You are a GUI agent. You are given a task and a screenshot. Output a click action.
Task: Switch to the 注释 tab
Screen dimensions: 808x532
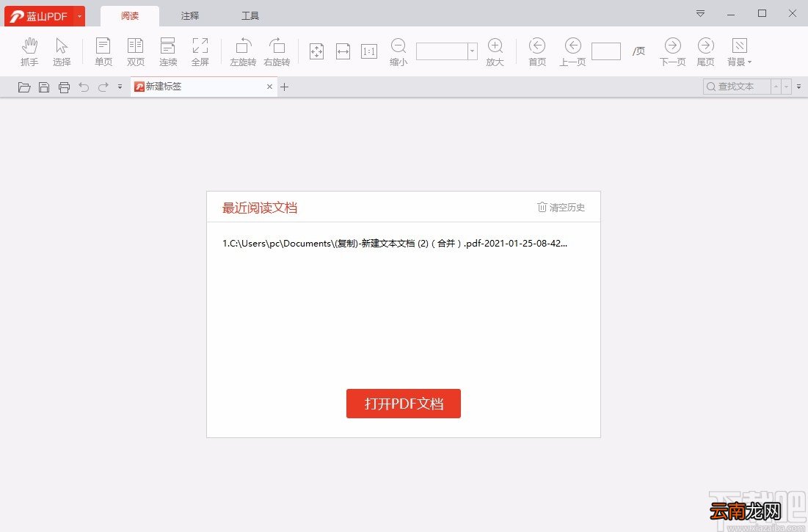pos(189,16)
